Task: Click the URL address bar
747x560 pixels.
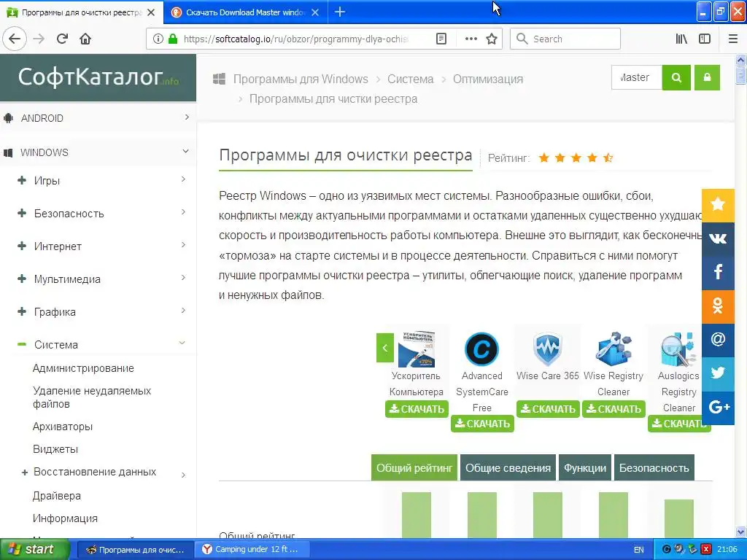Action: click(295, 39)
